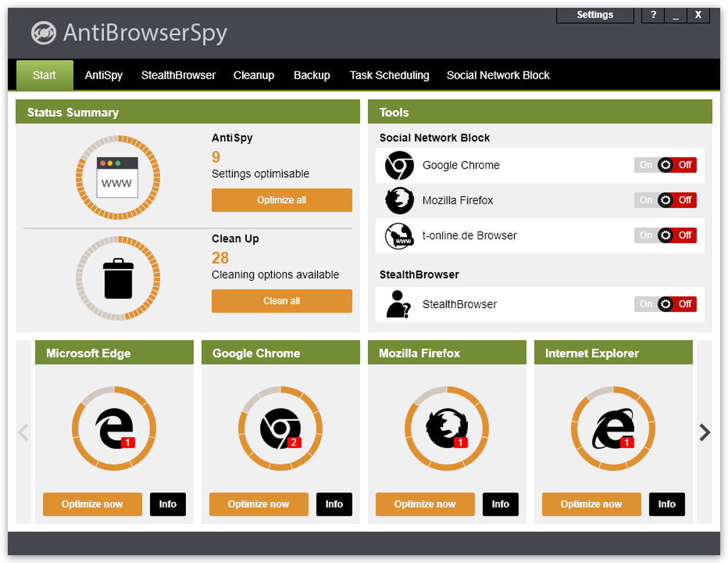
Task: Click the StealthBrowser person icon
Action: coord(398,304)
